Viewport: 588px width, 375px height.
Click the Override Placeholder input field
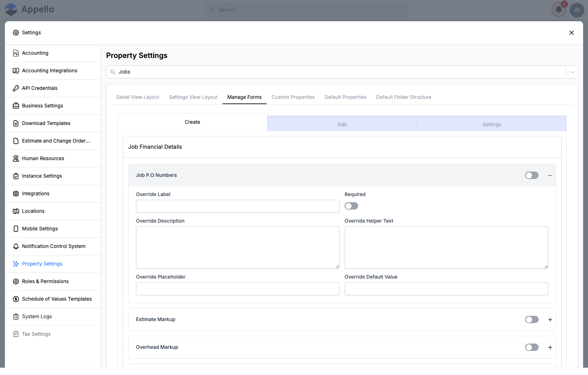click(x=238, y=289)
